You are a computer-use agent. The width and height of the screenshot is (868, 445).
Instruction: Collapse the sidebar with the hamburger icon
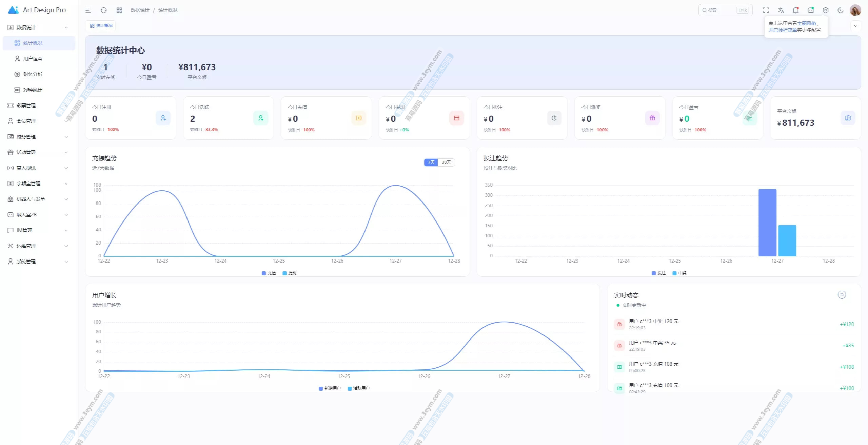point(88,10)
